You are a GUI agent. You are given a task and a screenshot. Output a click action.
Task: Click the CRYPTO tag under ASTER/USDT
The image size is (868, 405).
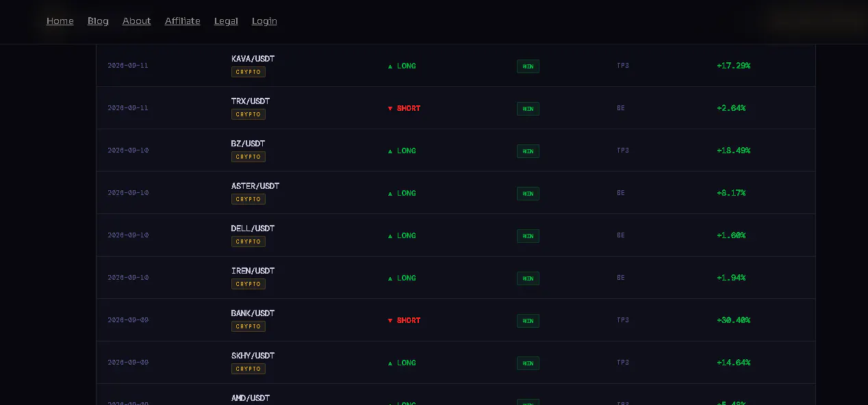248,199
